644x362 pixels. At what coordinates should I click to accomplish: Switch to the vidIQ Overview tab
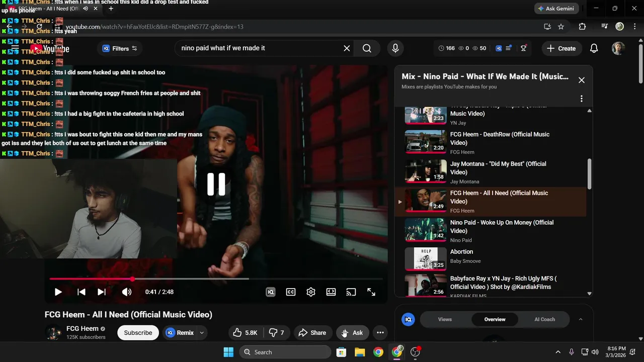tap(495, 319)
